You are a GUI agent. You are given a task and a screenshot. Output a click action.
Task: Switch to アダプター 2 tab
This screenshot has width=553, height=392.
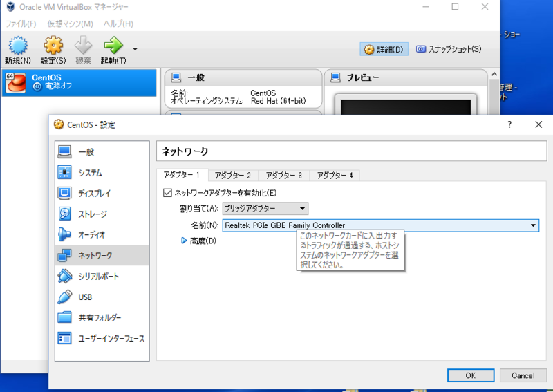click(233, 175)
